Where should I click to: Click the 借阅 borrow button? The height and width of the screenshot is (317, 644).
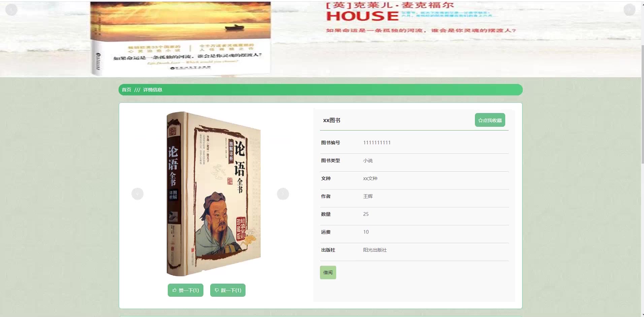(328, 272)
